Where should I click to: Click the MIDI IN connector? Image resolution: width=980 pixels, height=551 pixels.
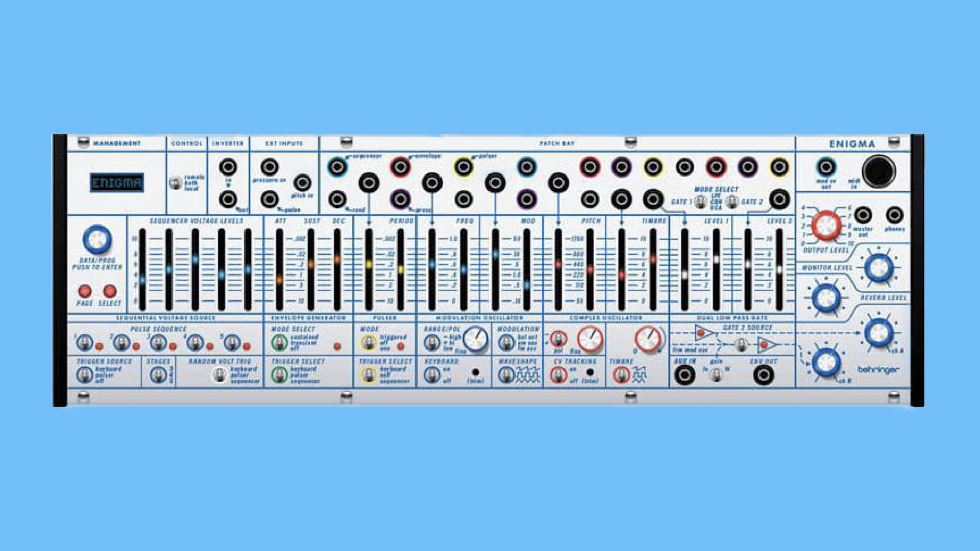coord(879,171)
